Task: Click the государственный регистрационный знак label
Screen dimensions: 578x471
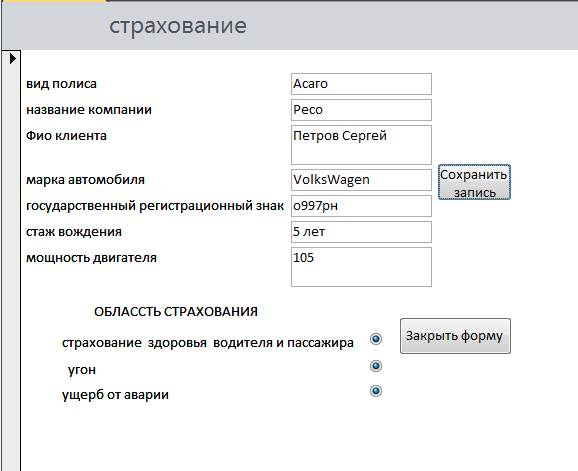Action: click(155, 206)
